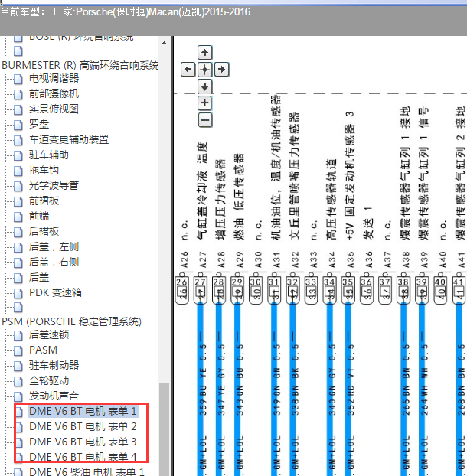Click the document icon beside PDK 变速箱
The width and height of the screenshot is (467, 476).
coord(18,293)
